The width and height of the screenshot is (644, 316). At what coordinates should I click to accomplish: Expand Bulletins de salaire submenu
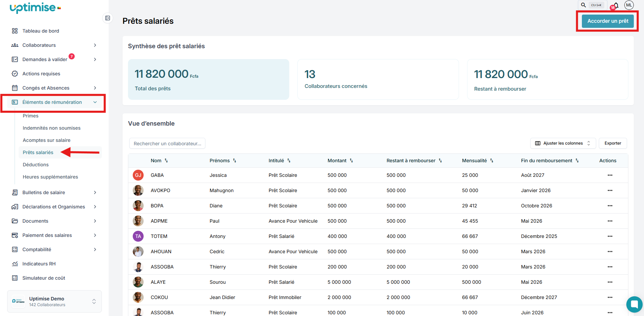tap(95, 192)
